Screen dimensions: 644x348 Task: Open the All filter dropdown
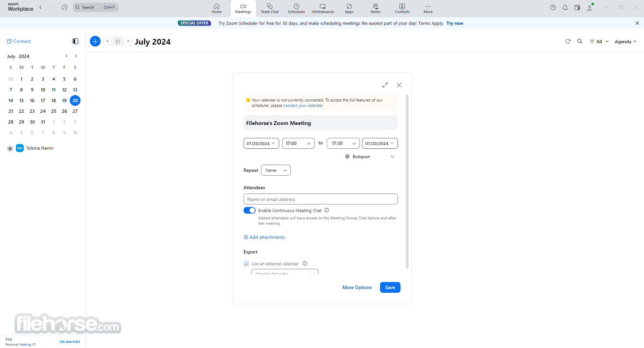(x=599, y=42)
